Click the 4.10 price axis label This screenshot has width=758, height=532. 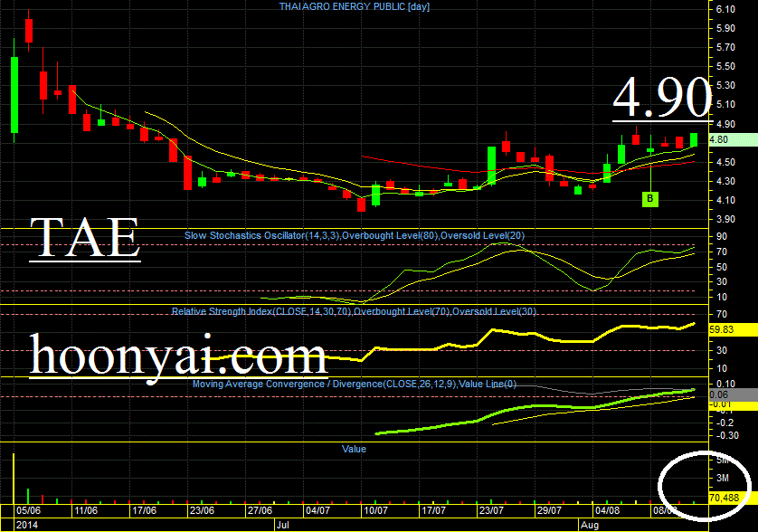coord(725,200)
